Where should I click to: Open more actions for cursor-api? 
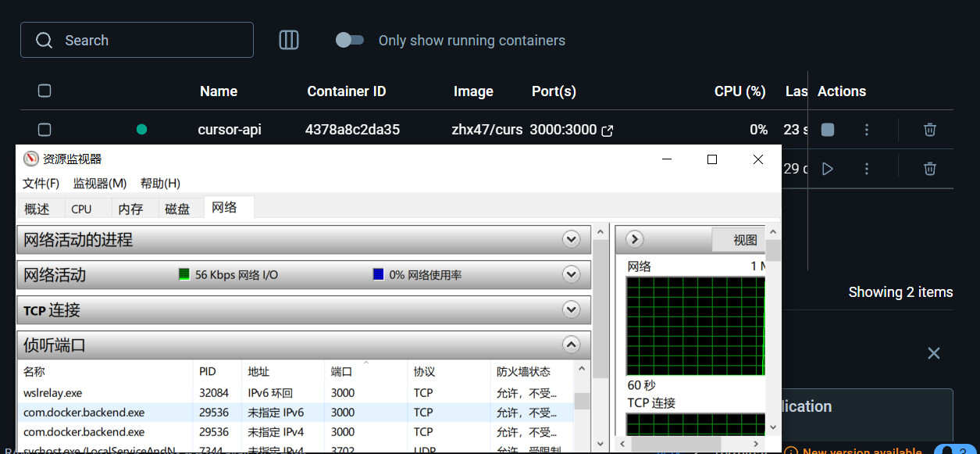click(867, 130)
